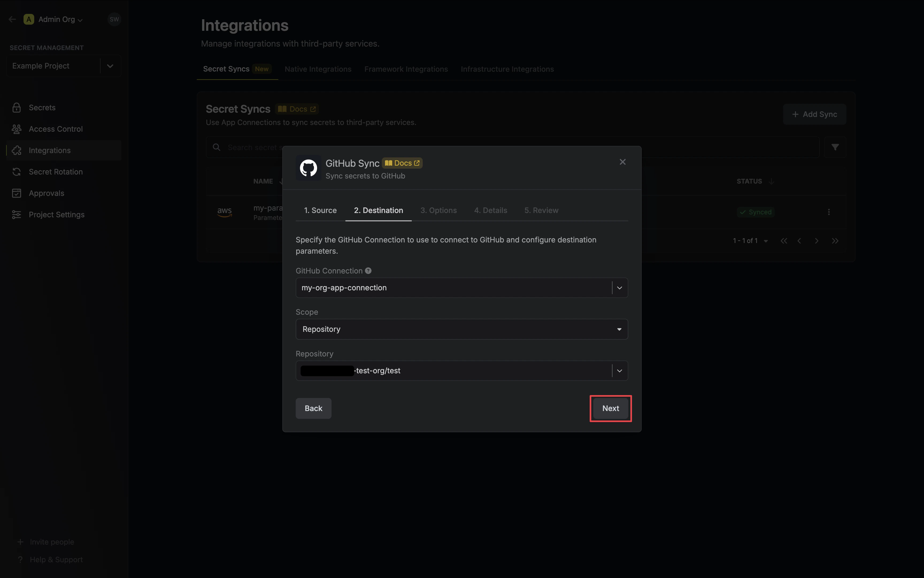Switch to the 1. Source step
The height and width of the screenshot is (578, 924).
320,210
